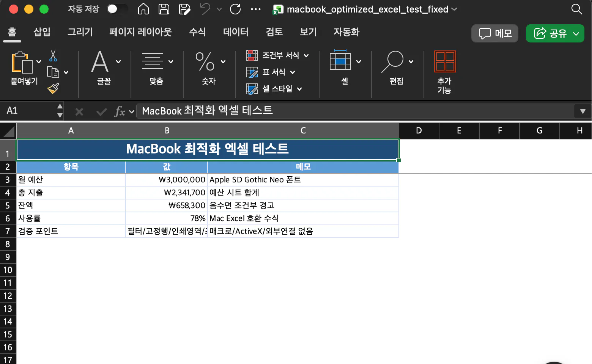Switch to the 검토 (Review) tab
The width and height of the screenshot is (592, 364).
pyautogui.click(x=274, y=32)
